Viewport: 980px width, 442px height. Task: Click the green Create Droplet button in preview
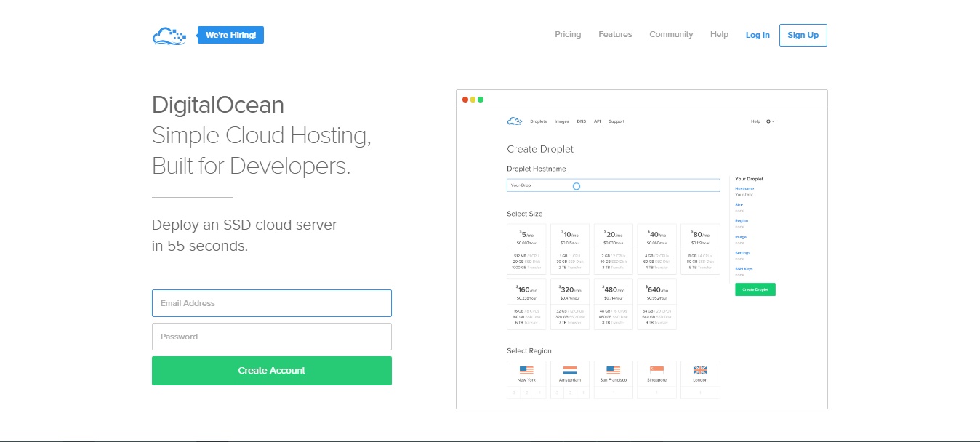pyautogui.click(x=755, y=289)
